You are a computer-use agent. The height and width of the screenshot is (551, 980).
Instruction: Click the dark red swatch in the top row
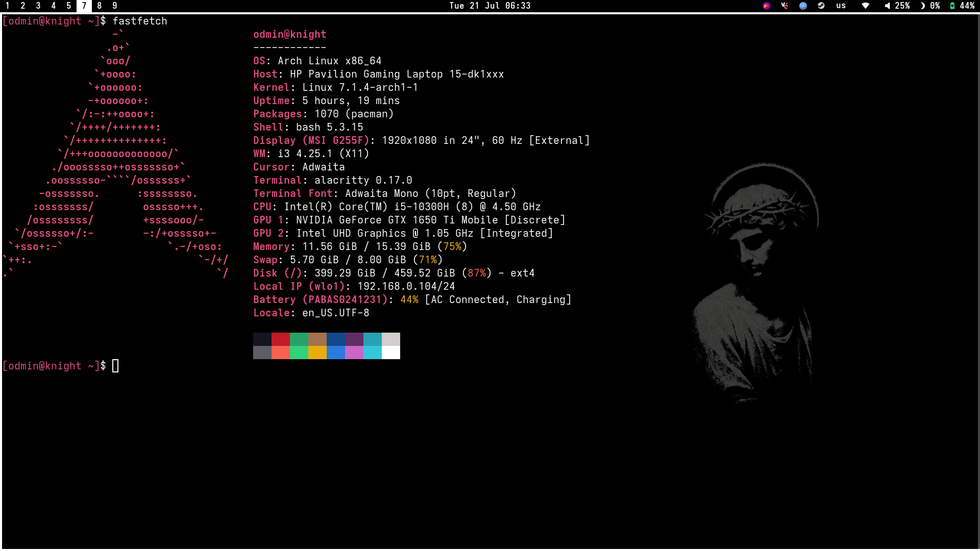[x=281, y=339]
